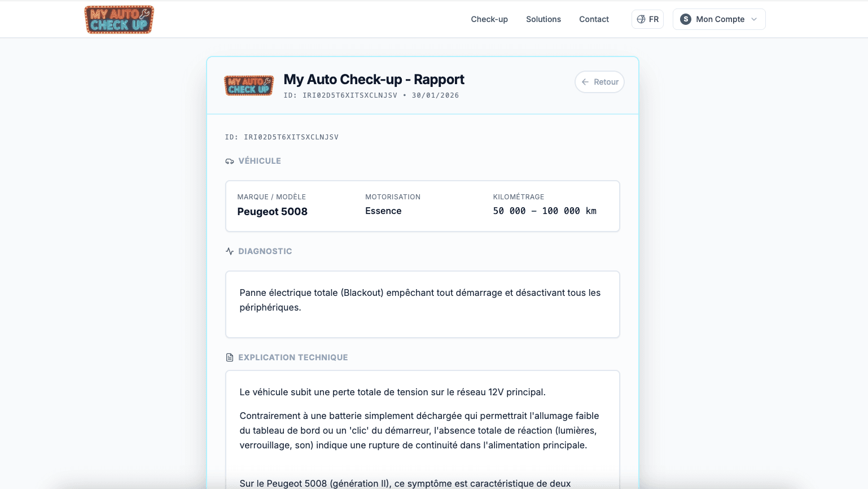Click the My Auto Check Up header logo
The image size is (868, 489).
coord(119,20)
